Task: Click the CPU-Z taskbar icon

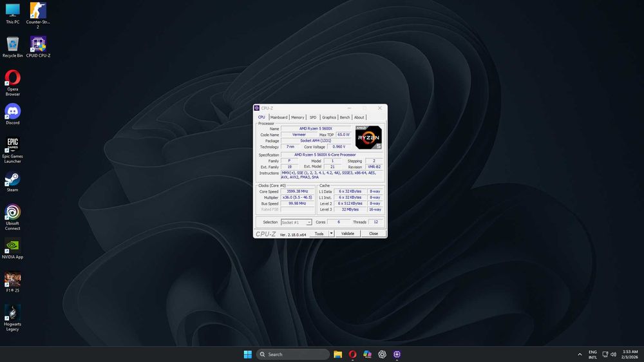Action: pyautogui.click(x=397, y=354)
